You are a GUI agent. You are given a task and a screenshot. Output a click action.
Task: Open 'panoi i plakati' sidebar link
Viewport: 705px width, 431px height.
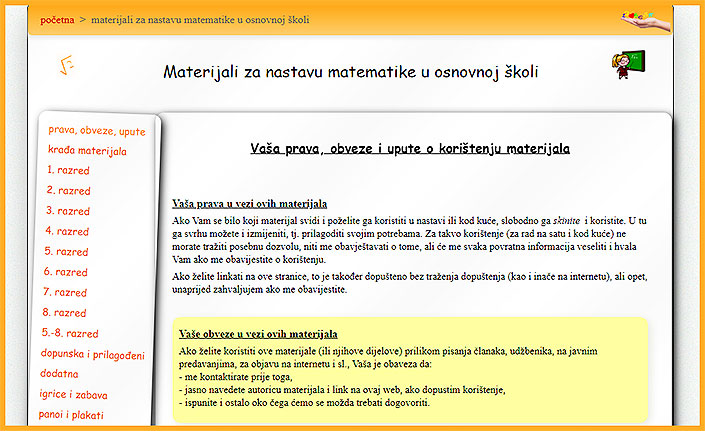71,414
